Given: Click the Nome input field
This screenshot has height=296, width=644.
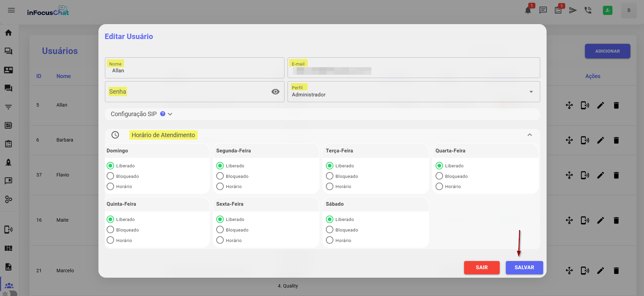Looking at the screenshot, I should (x=195, y=71).
